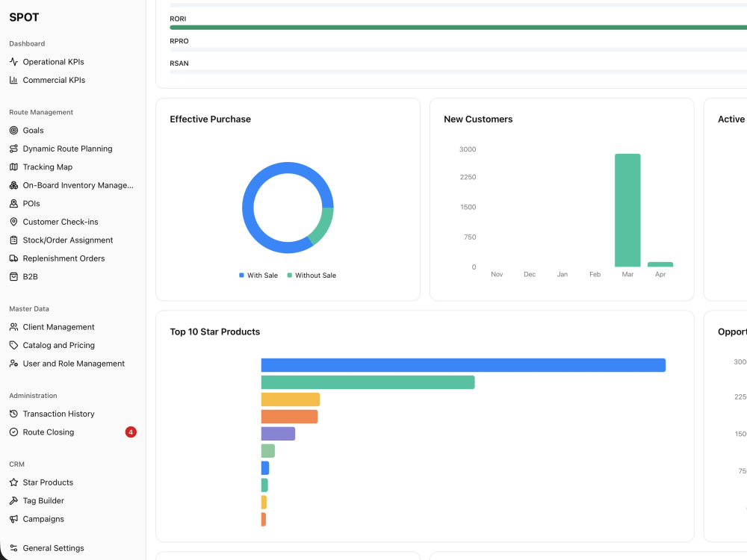
Task: Click the Commercial KPIs bar chart icon
Action: [13, 80]
